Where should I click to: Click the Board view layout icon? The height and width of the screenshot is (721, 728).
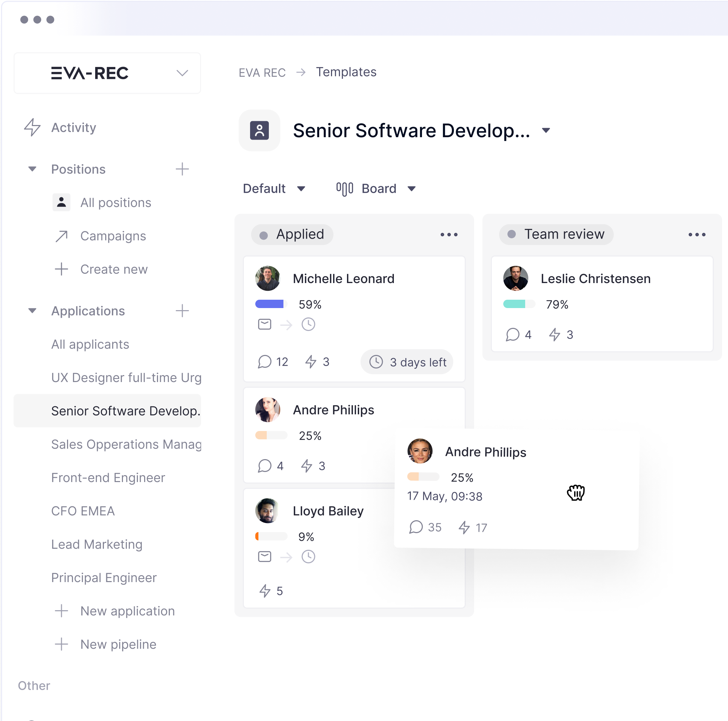(x=344, y=188)
